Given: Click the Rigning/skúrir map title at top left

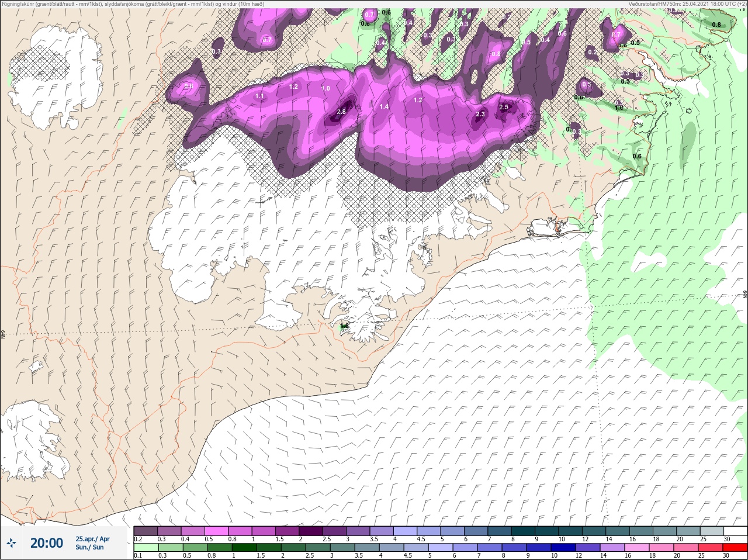Looking at the screenshot, I should 134,4.
